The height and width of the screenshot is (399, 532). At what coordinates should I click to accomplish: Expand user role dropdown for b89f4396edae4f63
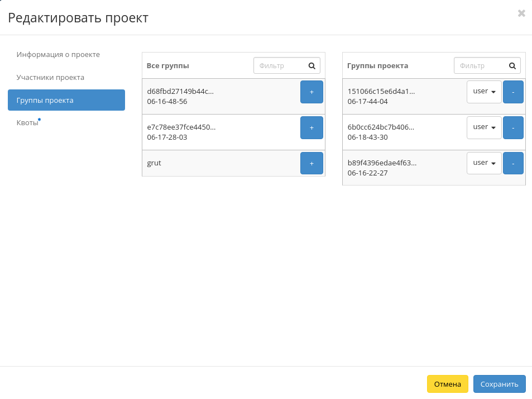point(484,163)
